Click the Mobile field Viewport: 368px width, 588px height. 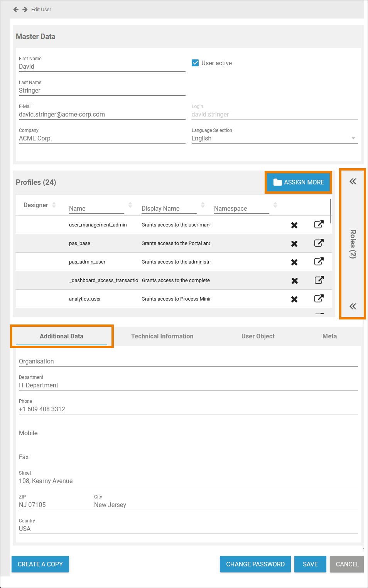click(x=188, y=433)
